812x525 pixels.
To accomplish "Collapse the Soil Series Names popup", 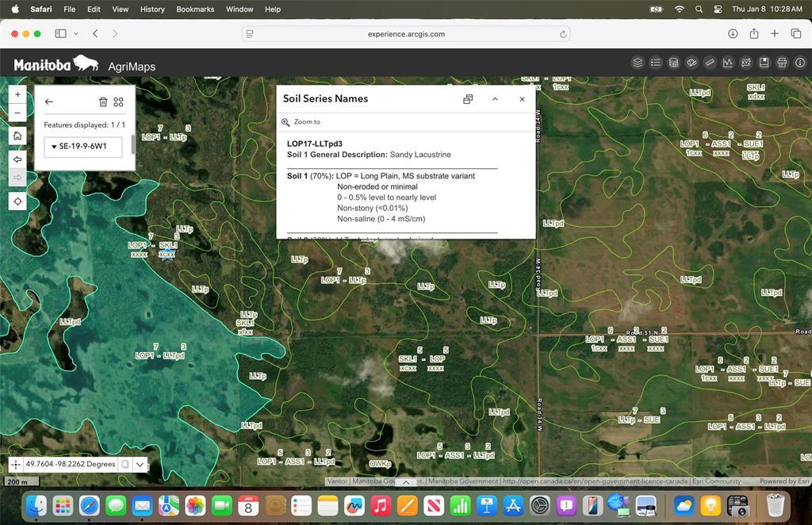I will tap(495, 99).
